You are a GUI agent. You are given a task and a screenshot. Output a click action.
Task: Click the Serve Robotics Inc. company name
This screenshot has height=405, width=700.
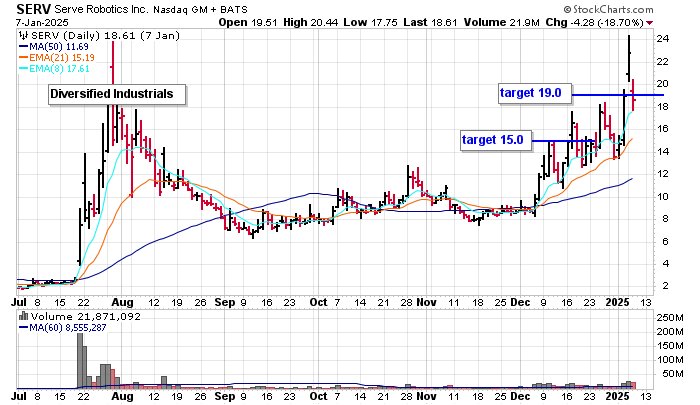[x=102, y=9]
